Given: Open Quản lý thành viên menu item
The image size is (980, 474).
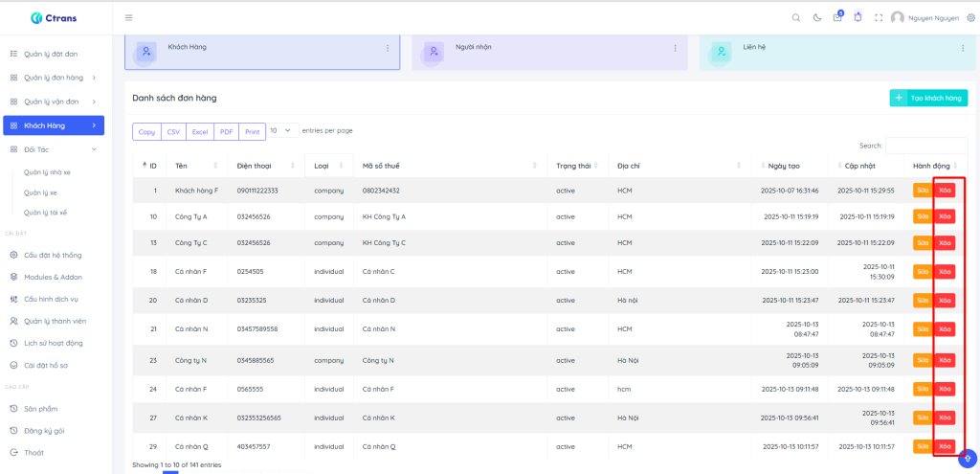Looking at the screenshot, I should (55, 321).
